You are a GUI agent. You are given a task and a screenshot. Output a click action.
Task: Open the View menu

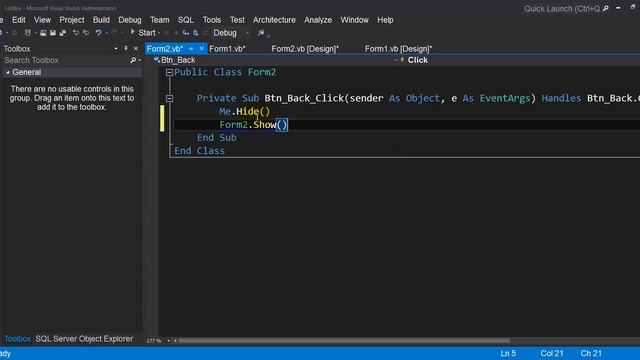coord(42,20)
